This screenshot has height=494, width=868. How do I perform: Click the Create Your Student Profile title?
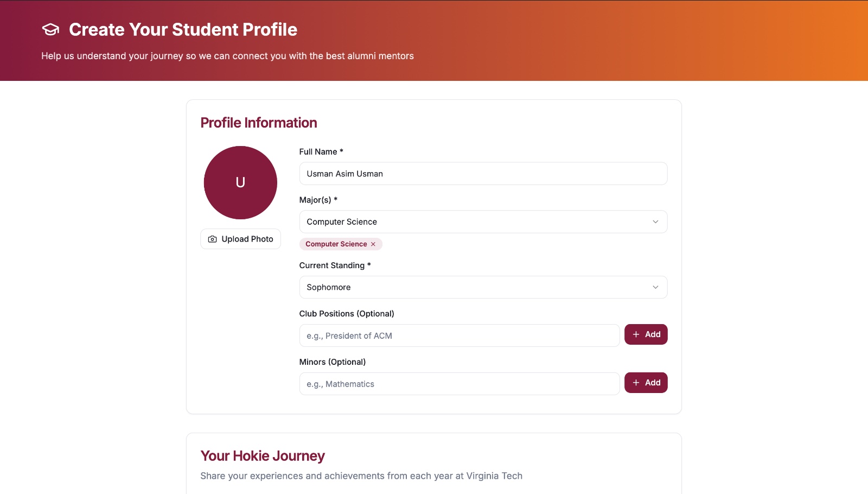coord(183,29)
